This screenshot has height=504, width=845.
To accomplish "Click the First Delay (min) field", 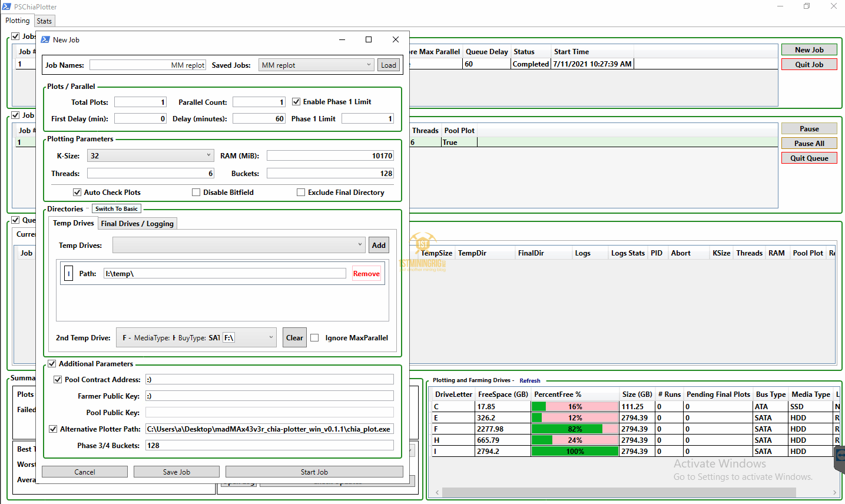I will (140, 119).
